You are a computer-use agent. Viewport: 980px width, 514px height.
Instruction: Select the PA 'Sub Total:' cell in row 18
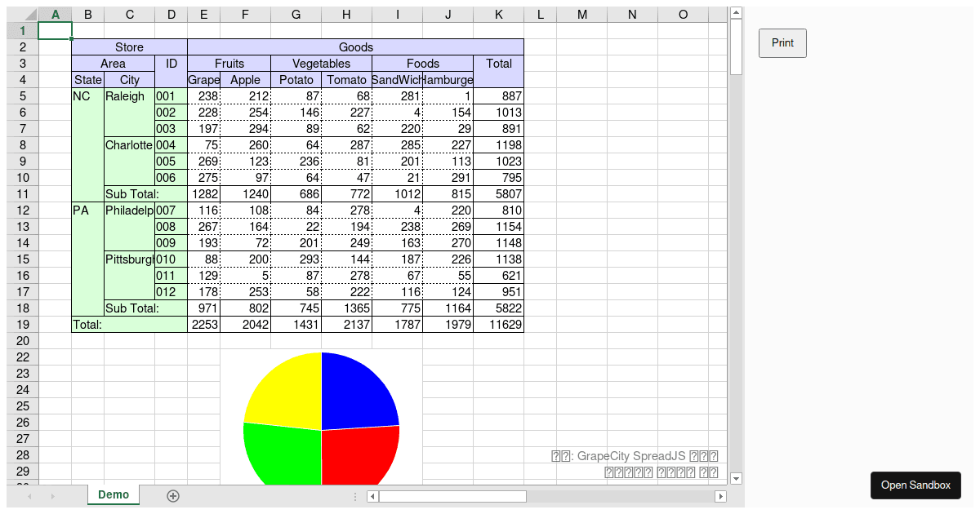(x=145, y=308)
